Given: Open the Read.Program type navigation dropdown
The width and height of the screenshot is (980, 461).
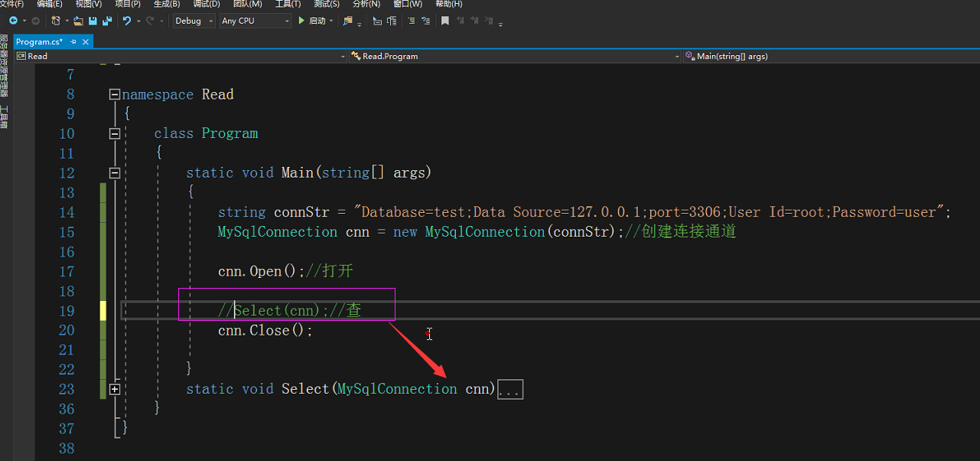Looking at the screenshot, I should point(515,56).
